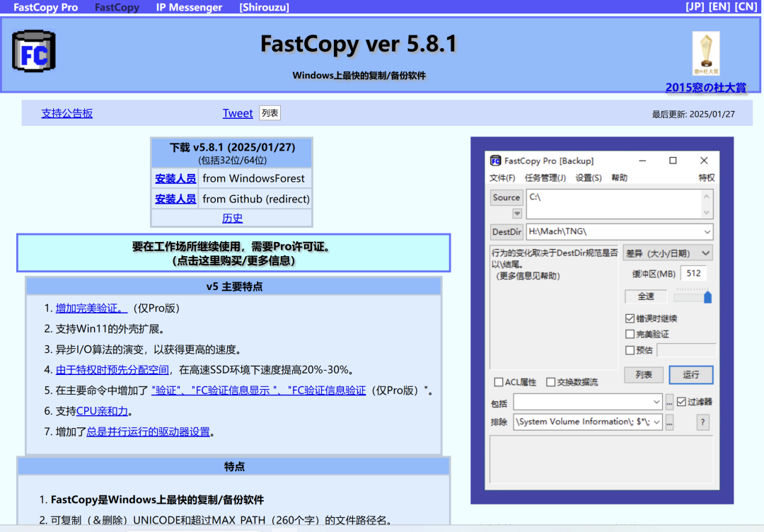Click the Tweet link

(x=238, y=113)
